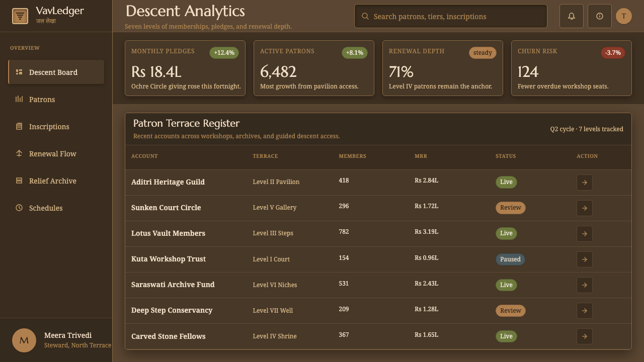This screenshot has height=362, width=644.
Task: Click Level VII Well terrace cell
Action: click(273, 311)
